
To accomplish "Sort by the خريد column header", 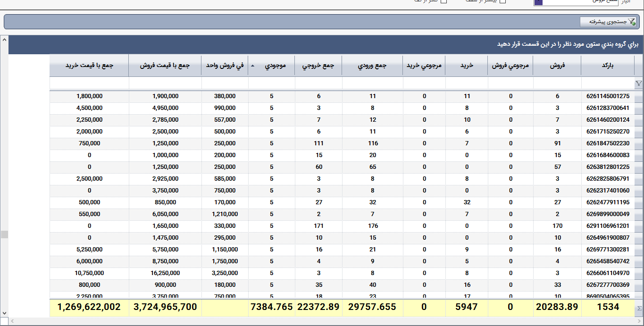I will coord(467,66).
